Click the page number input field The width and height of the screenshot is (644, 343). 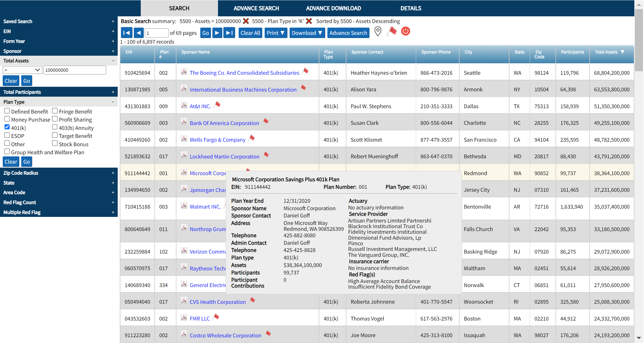pyautogui.click(x=157, y=33)
